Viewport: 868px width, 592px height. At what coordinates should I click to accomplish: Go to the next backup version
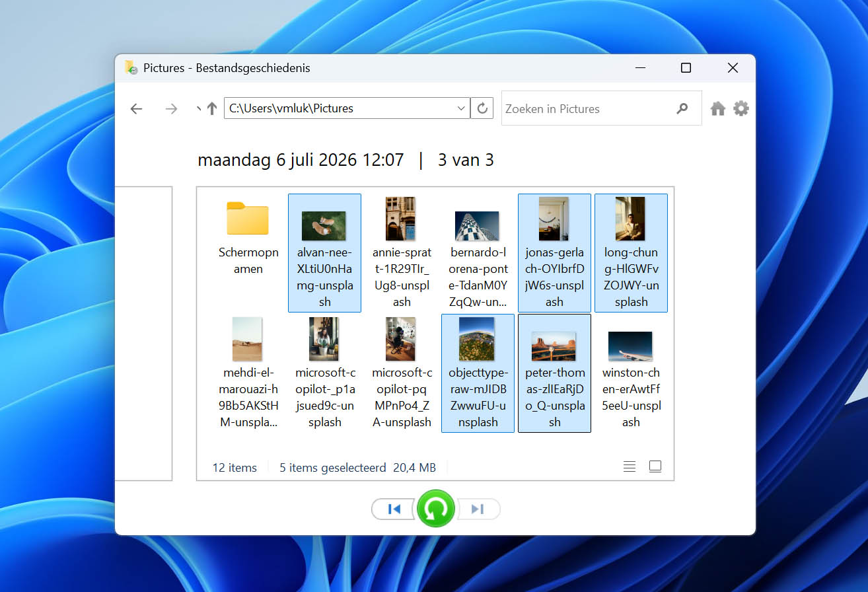coord(478,509)
